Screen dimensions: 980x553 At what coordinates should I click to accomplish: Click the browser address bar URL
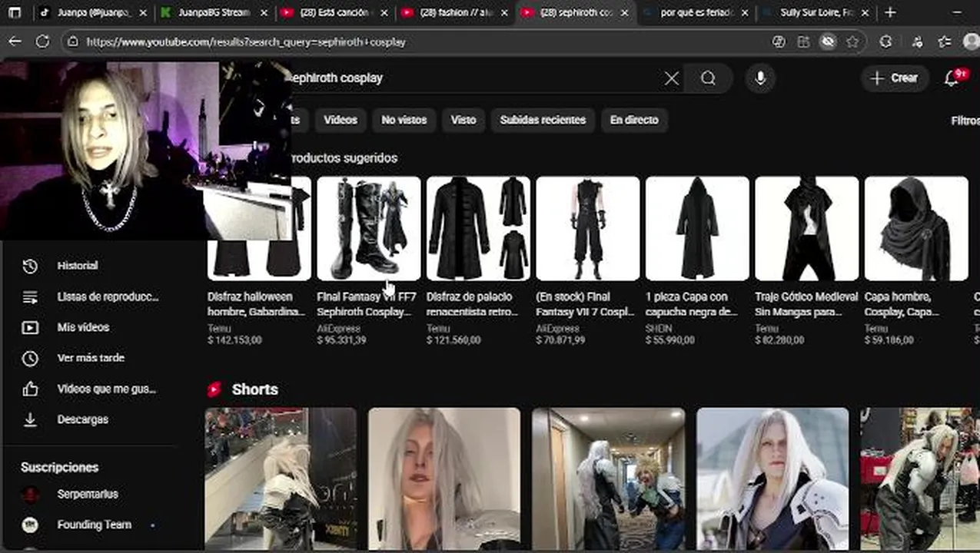(246, 42)
